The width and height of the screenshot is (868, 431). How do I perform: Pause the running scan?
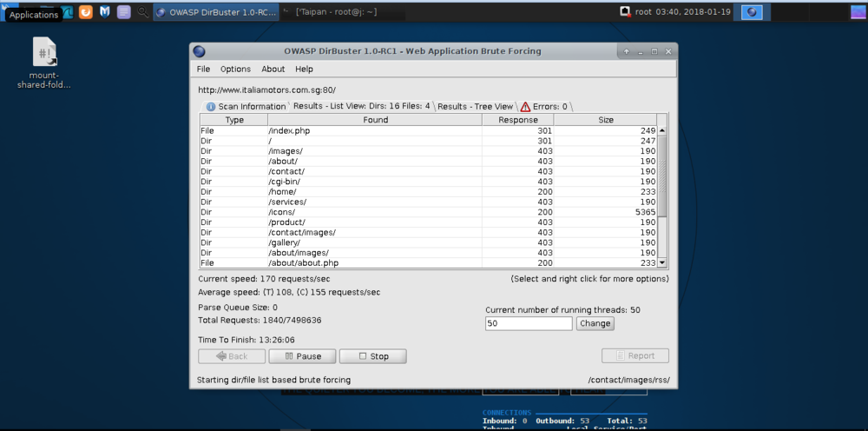click(x=303, y=356)
